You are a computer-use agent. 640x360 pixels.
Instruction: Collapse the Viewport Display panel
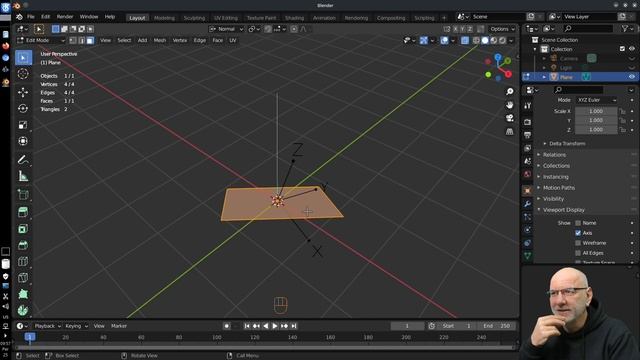coord(563,210)
